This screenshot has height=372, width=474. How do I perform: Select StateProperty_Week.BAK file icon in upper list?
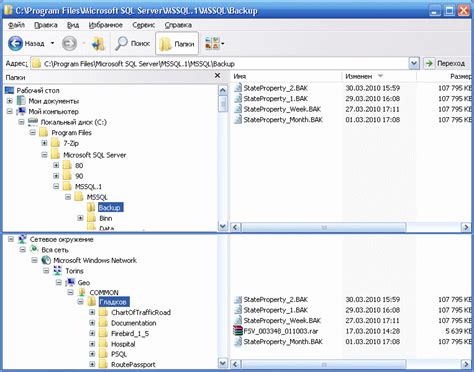click(x=238, y=109)
